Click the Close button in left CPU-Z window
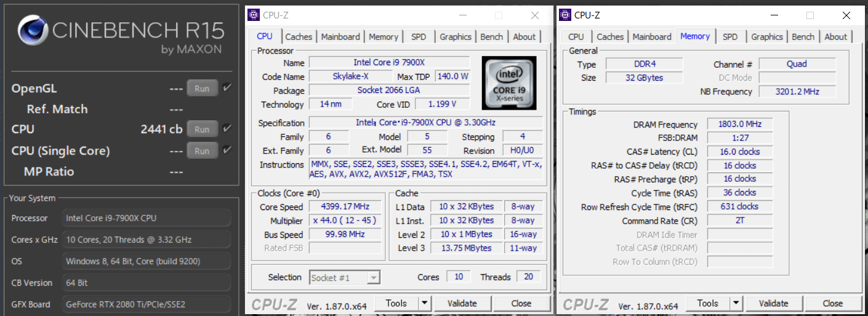Viewport: 868px width, 316px height. pos(521,303)
